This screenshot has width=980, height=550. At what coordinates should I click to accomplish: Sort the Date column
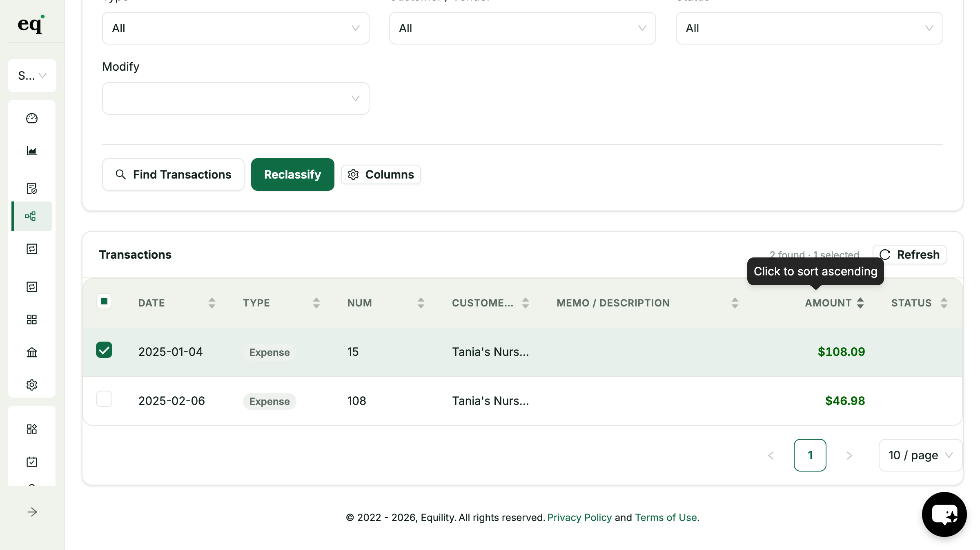212,303
